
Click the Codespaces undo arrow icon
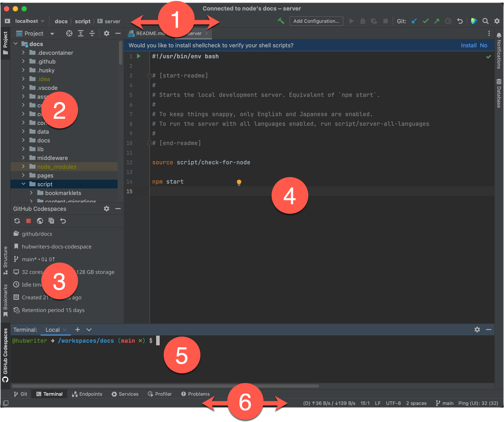(x=63, y=221)
